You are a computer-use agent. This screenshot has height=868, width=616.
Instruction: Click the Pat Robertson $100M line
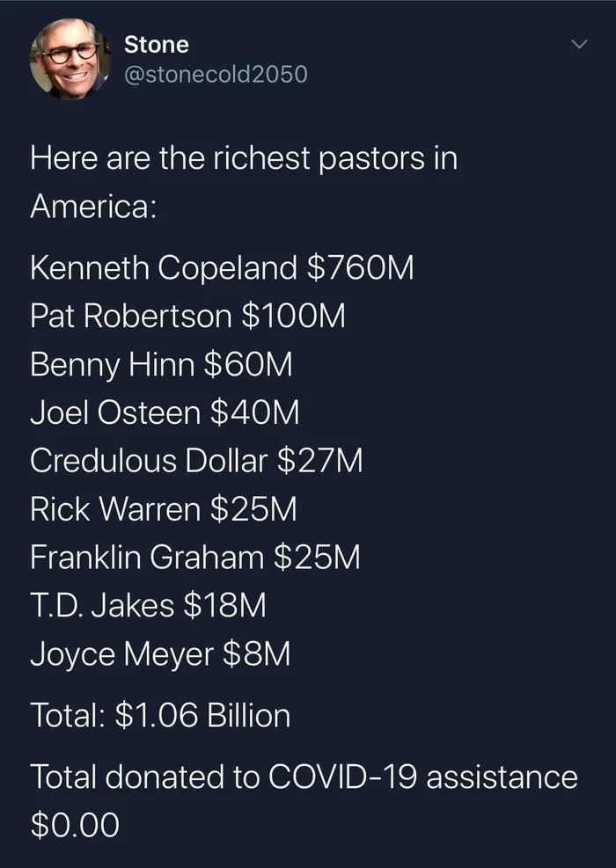click(x=187, y=317)
